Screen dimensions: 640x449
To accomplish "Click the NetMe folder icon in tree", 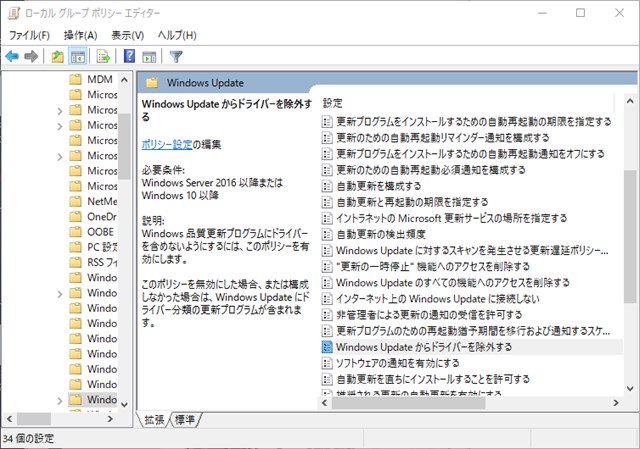I will [76, 201].
